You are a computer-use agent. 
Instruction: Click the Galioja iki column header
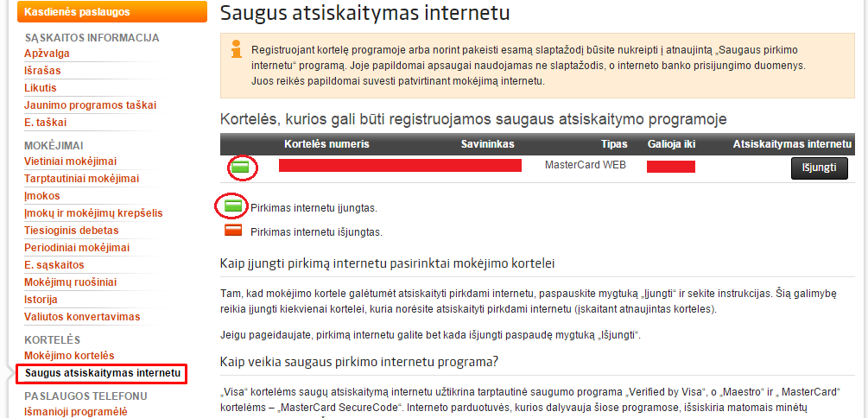[671, 144]
